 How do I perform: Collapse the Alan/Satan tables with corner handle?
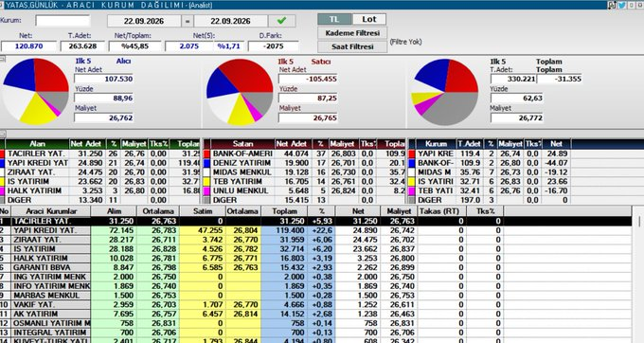(x=2, y=134)
